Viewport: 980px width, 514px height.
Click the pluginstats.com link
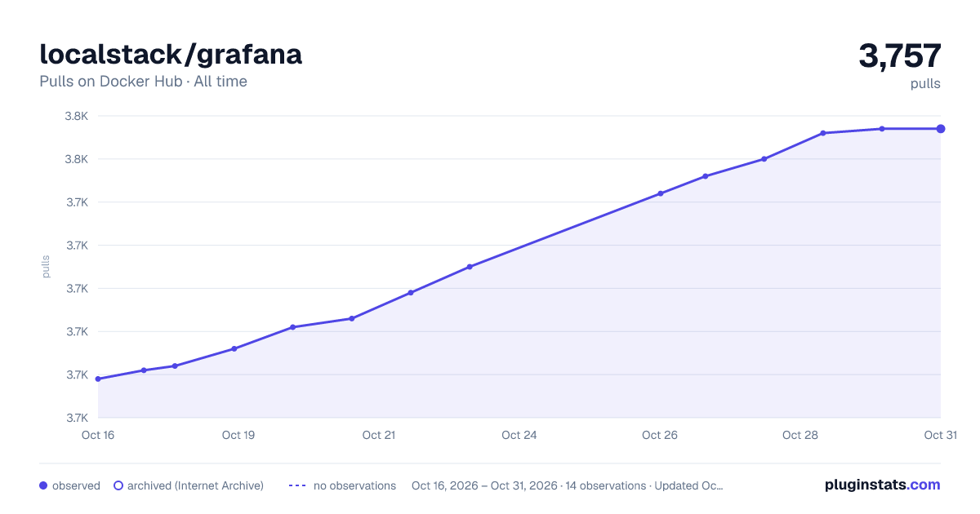tap(882, 485)
